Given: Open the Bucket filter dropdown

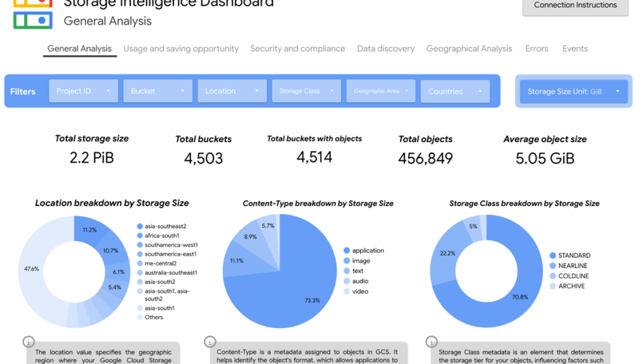Looking at the screenshot, I should [158, 90].
